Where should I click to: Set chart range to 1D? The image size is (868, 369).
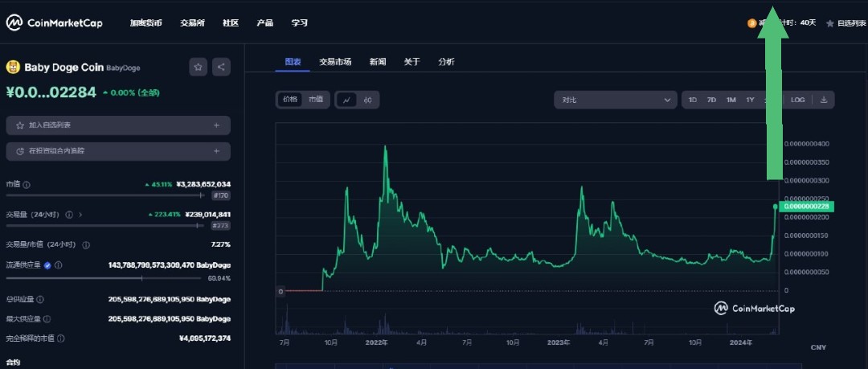(693, 100)
